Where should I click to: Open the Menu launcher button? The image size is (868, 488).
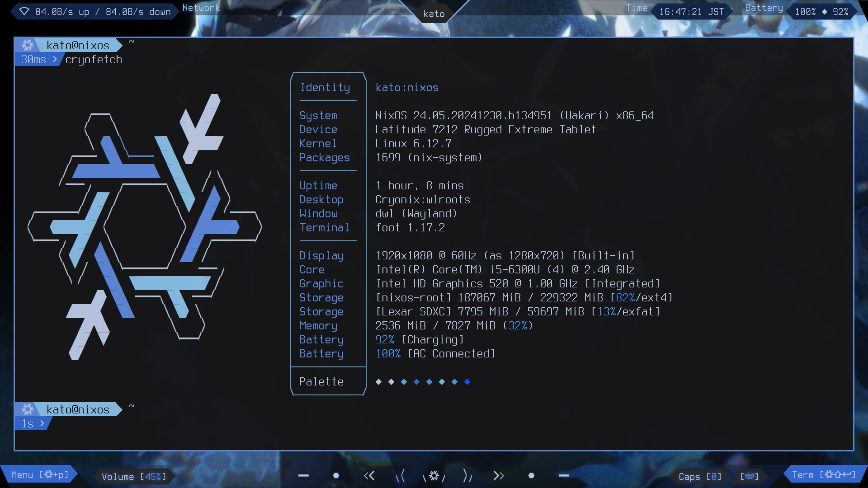[x=40, y=475]
